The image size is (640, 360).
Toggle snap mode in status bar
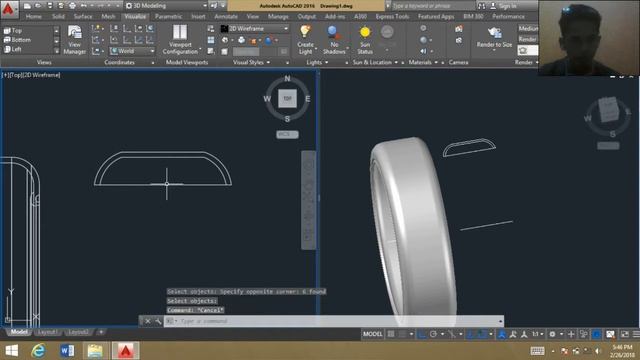pyautogui.click(x=402, y=334)
